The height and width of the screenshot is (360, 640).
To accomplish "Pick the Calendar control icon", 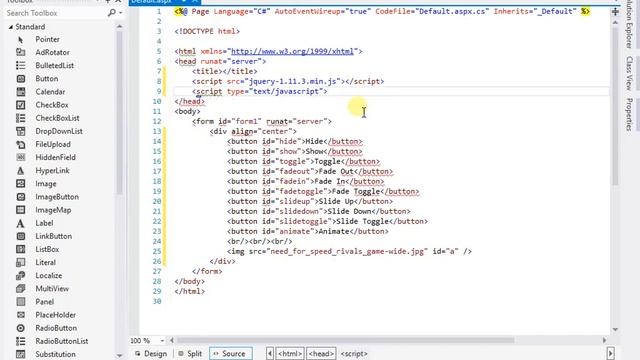I will coord(20,92).
